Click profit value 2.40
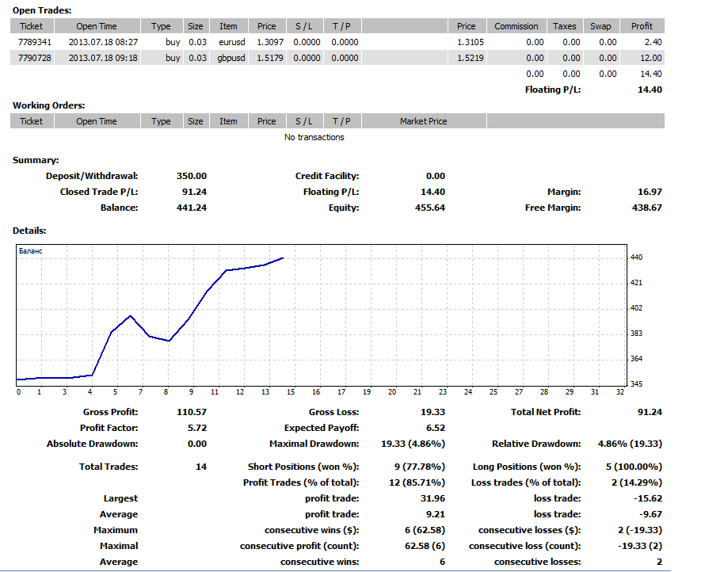Image resolution: width=728 pixels, height=572 pixels. point(653,42)
